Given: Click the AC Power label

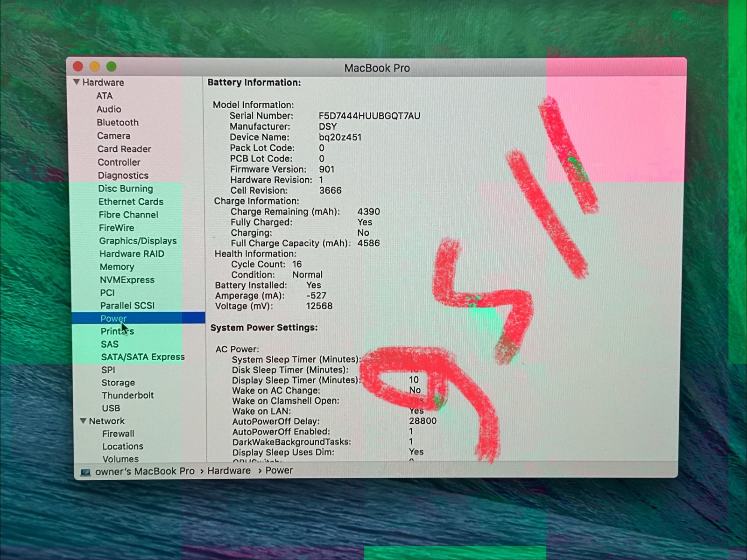Looking at the screenshot, I should [237, 349].
